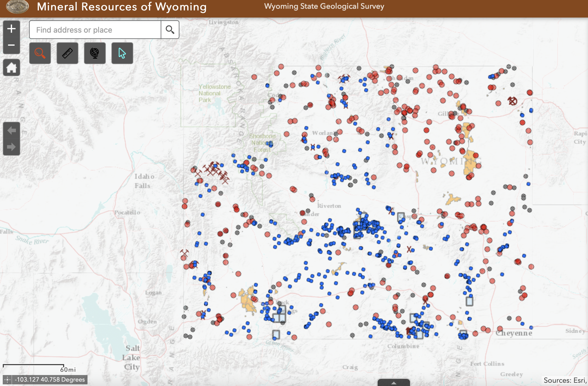Zoom in with the plus button

[x=11, y=29]
